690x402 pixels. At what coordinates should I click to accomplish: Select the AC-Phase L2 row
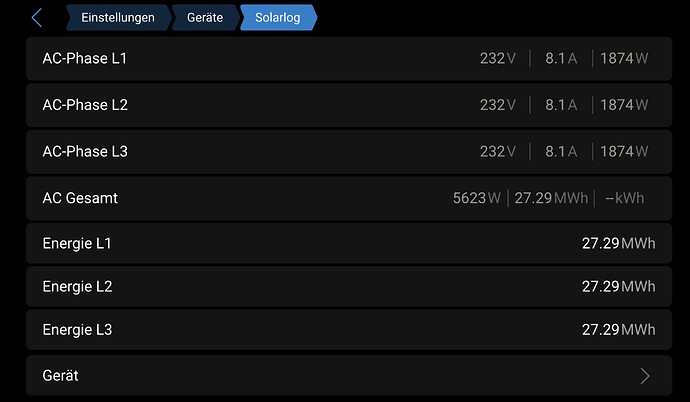click(x=349, y=105)
